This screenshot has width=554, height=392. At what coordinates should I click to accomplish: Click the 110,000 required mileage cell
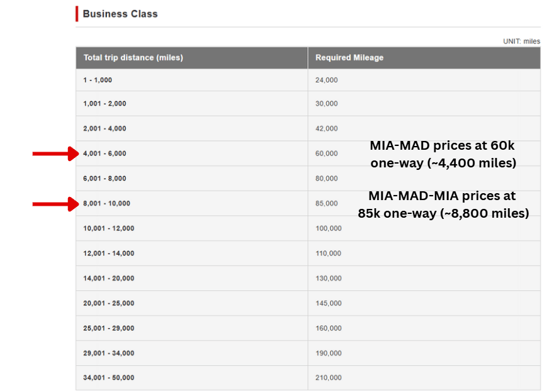(x=329, y=254)
